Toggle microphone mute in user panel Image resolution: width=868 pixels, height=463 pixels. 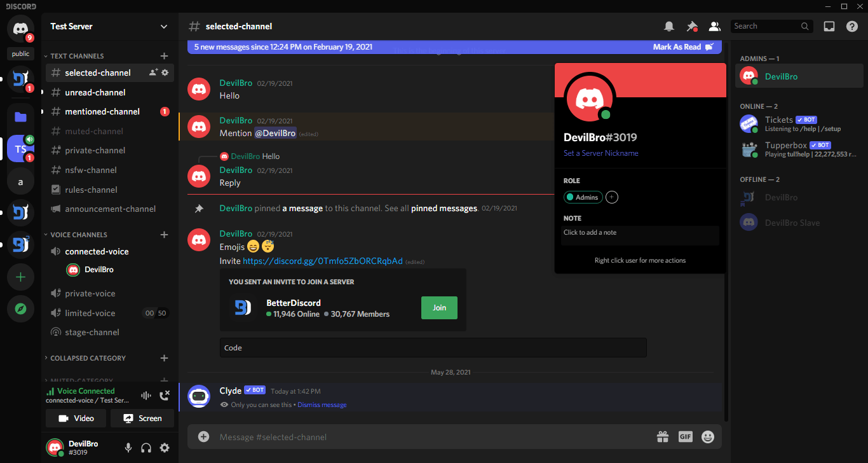click(128, 448)
